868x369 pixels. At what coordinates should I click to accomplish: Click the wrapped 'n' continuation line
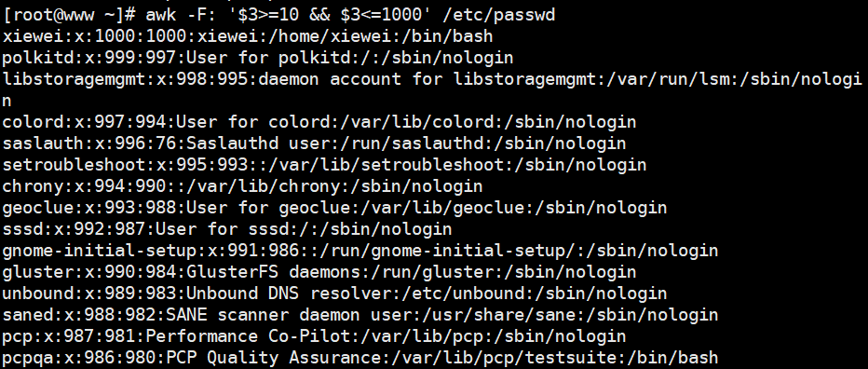7,101
